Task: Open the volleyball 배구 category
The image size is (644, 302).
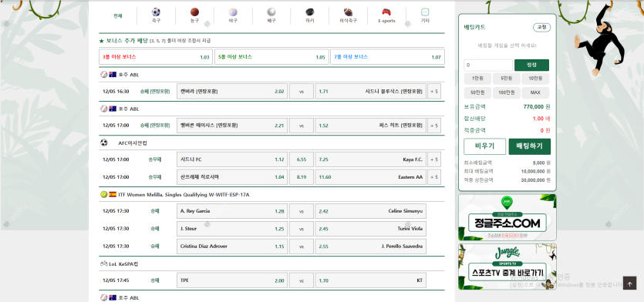Action: pos(271,16)
